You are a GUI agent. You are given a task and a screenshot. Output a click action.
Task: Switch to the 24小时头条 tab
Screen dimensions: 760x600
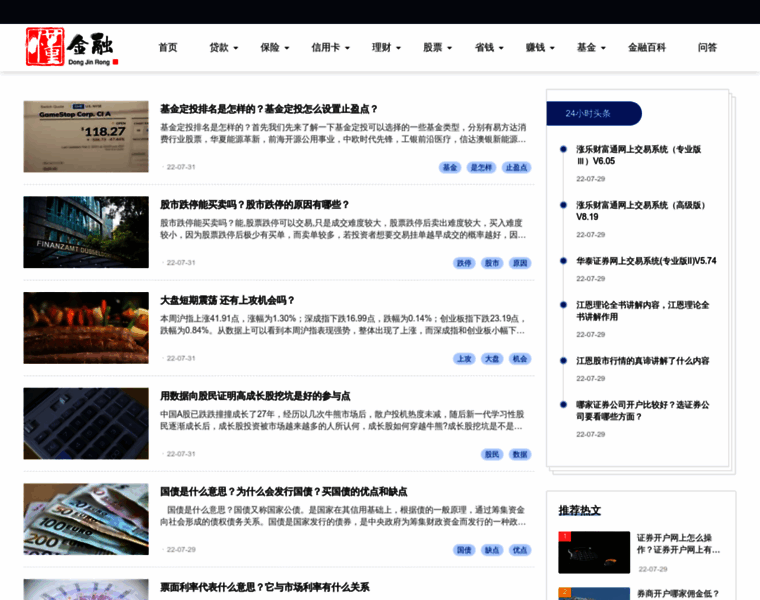click(x=594, y=114)
